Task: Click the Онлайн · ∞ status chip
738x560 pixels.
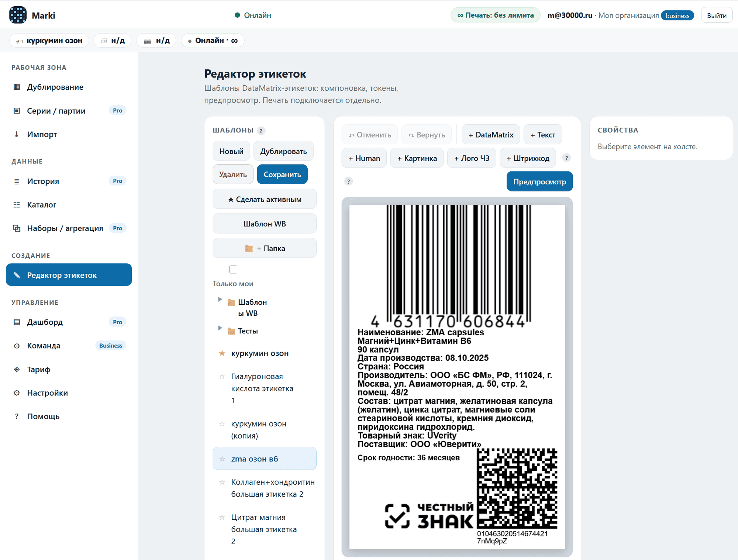Action: click(213, 41)
